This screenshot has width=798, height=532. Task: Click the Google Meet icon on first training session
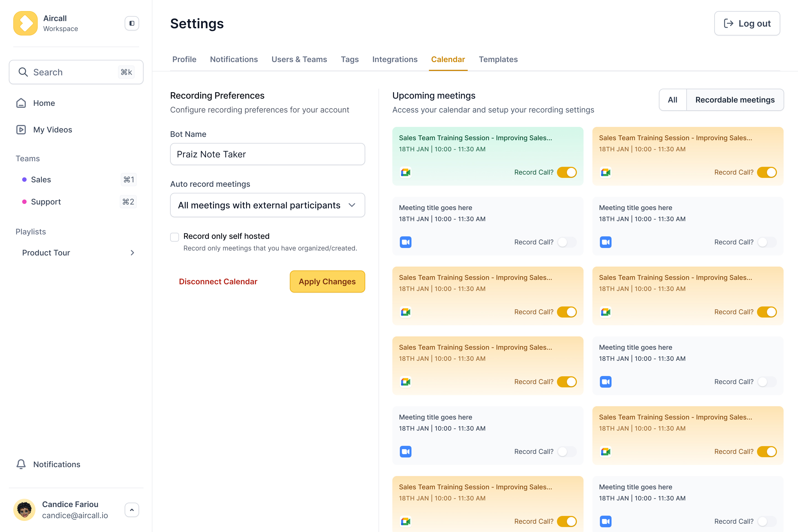pyautogui.click(x=405, y=172)
